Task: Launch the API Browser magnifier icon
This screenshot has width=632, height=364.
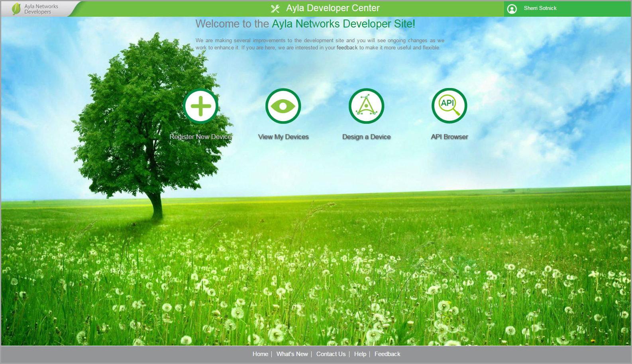Action: [449, 106]
